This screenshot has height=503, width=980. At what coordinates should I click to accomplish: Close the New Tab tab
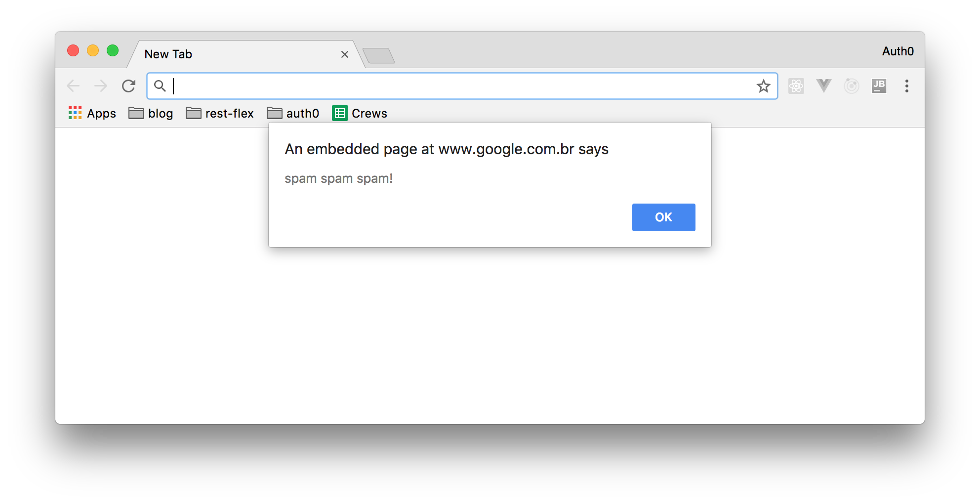point(345,54)
